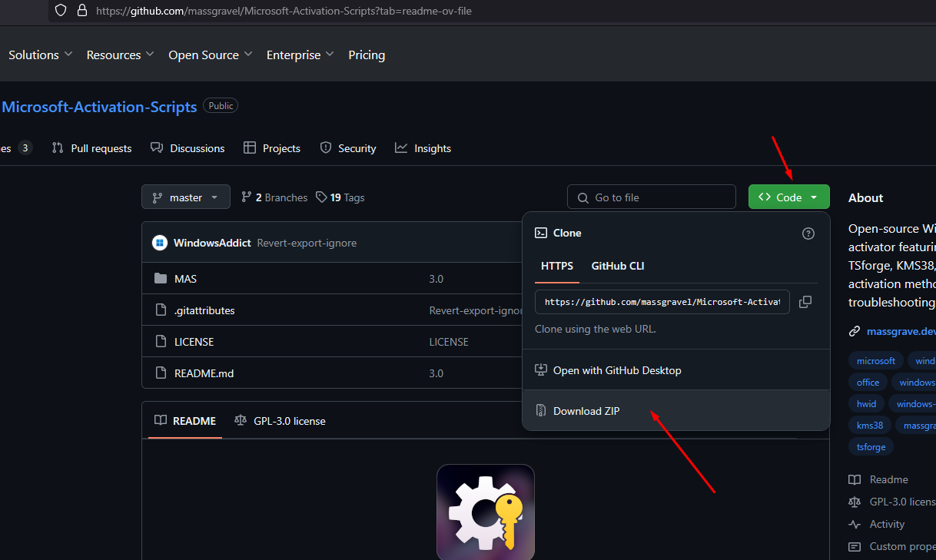Viewport: 936px width, 560px height.
Task: Click the 19 Tags link
Action: click(x=340, y=197)
